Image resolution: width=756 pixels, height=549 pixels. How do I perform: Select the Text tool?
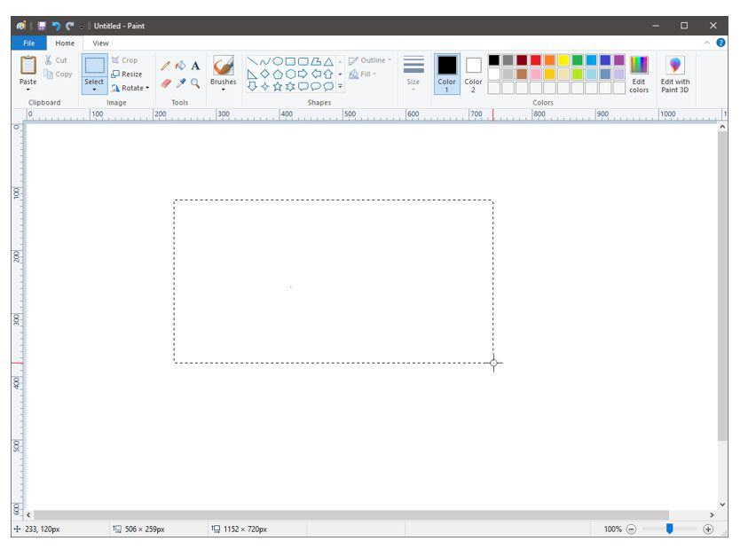195,66
